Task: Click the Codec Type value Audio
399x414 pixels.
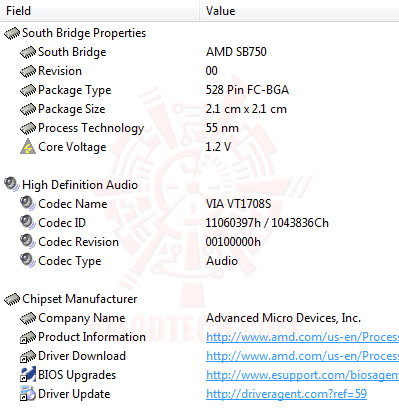Action: click(x=222, y=261)
